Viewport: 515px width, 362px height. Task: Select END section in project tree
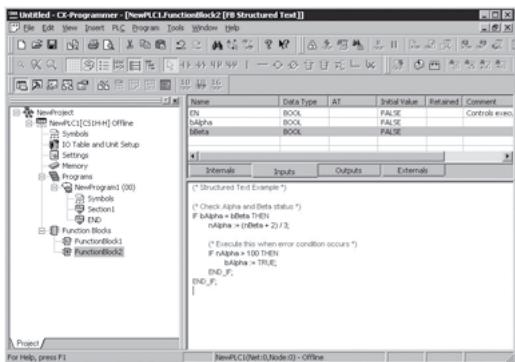coord(94,220)
